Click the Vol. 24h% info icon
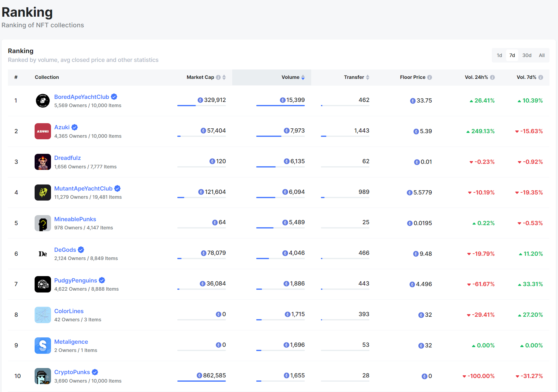The width and height of the screenshot is (558, 392). click(x=492, y=77)
